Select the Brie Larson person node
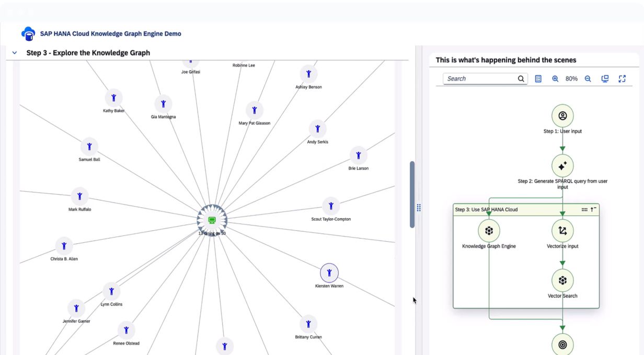This screenshot has height=355, width=644. [x=359, y=155]
